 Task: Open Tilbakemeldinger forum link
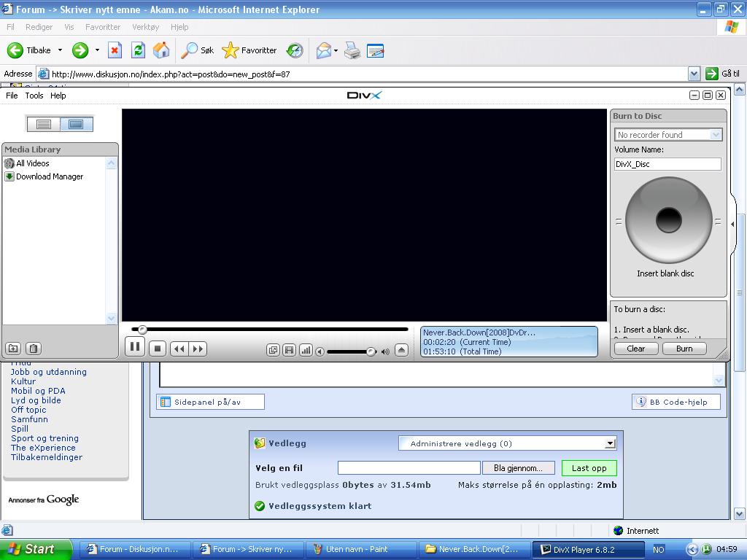(47, 457)
